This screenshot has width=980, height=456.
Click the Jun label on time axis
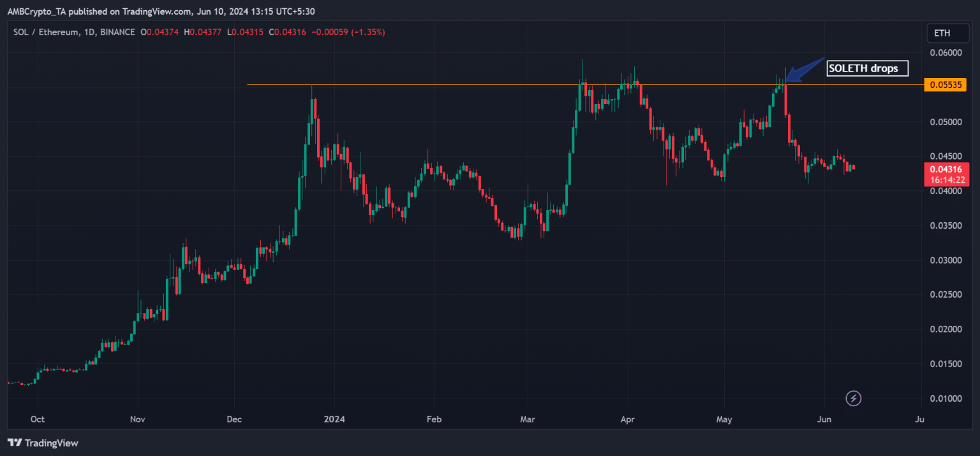click(824, 419)
